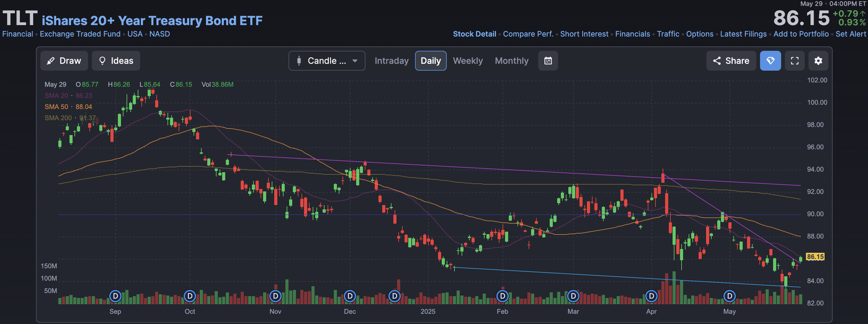Open Latest Filings link

pos(743,34)
